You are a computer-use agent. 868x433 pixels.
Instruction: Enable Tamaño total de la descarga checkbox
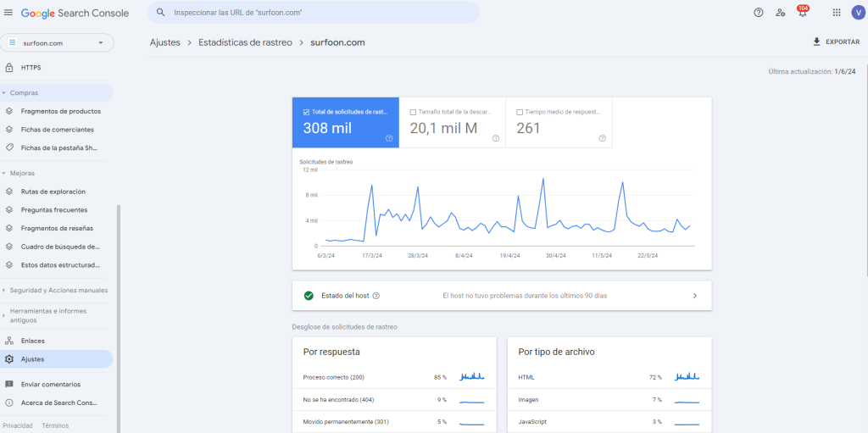[413, 112]
